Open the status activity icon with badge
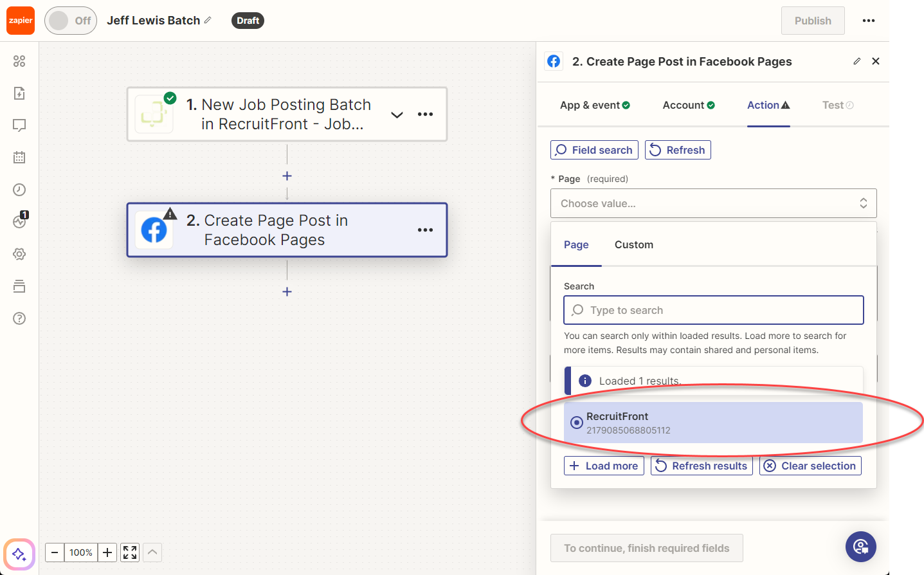The height and width of the screenshot is (575, 924). click(19, 222)
